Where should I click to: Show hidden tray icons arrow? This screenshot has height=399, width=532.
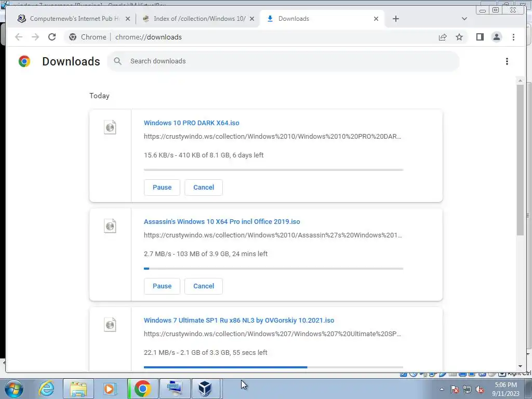click(442, 390)
